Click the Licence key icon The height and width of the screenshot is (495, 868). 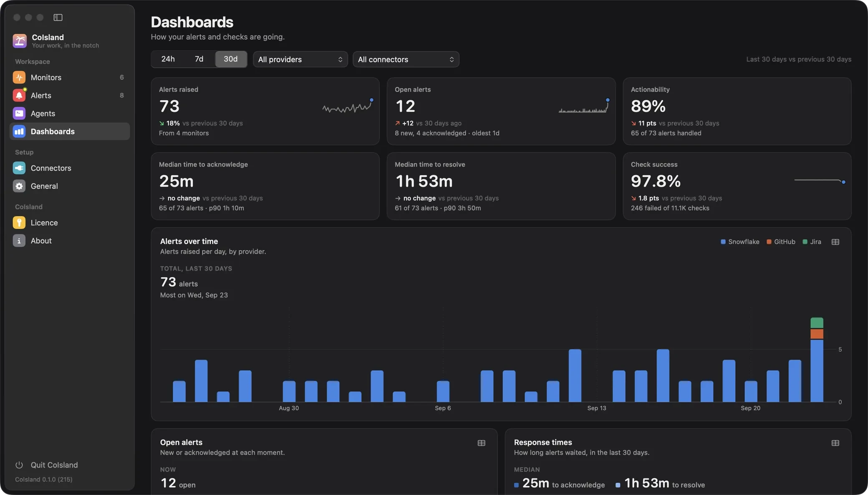click(x=19, y=223)
